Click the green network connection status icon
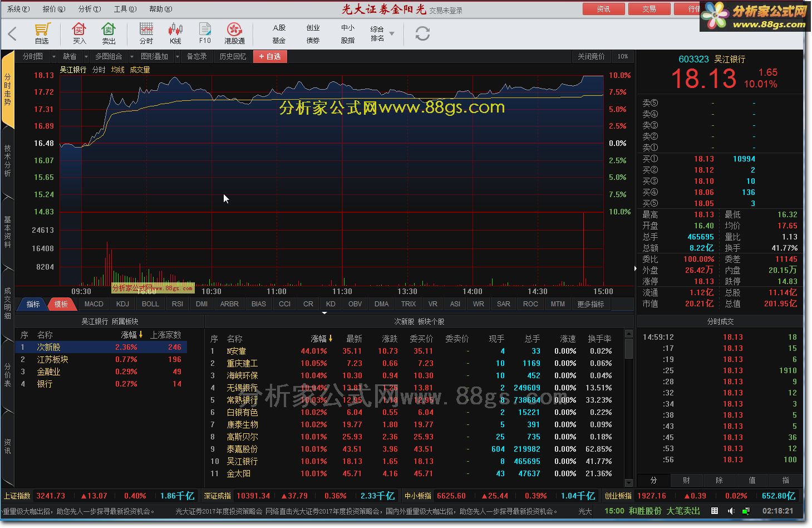This screenshot has width=812, height=528. click(x=746, y=511)
